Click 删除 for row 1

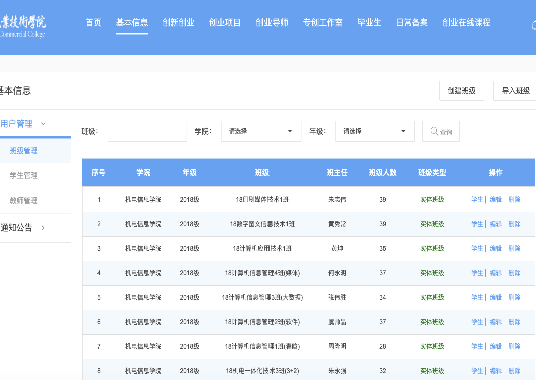pyautogui.click(x=514, y=199)
